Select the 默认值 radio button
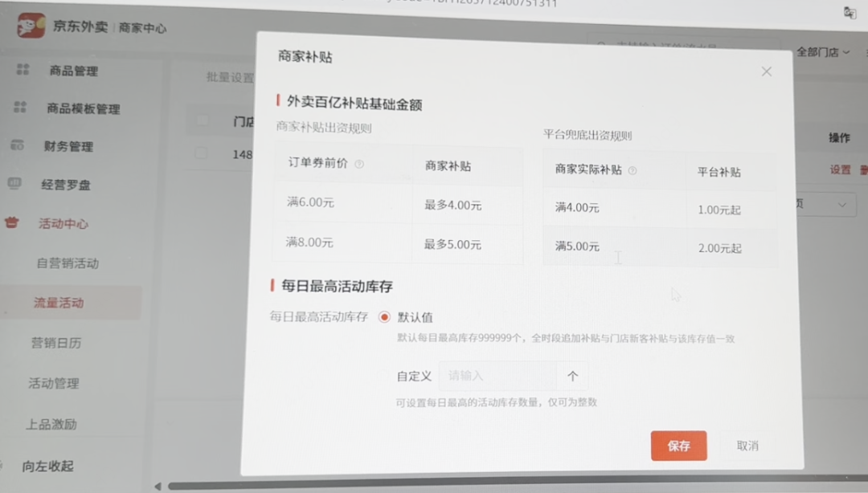The width and height of the screenshot is (868, 493). (384, 317)
